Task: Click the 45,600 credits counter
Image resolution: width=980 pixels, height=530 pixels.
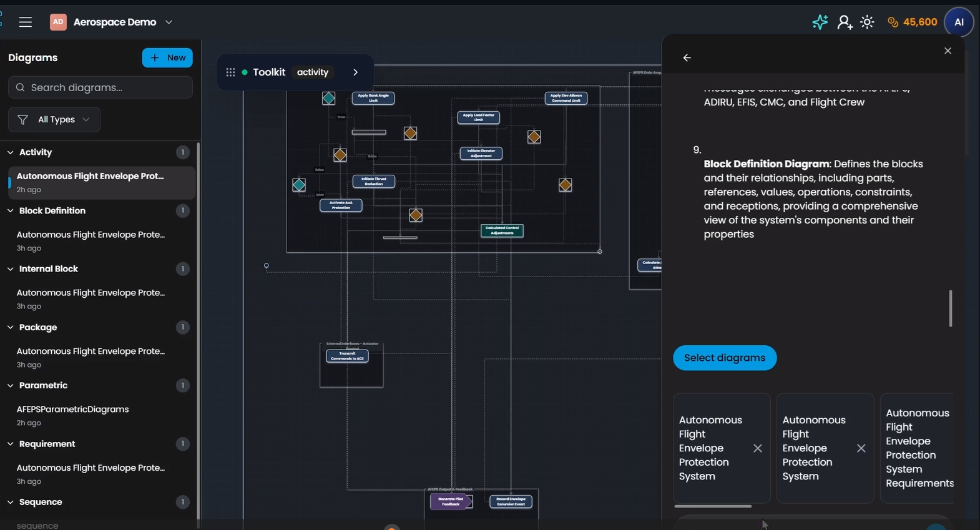Action: coord(913,22)
